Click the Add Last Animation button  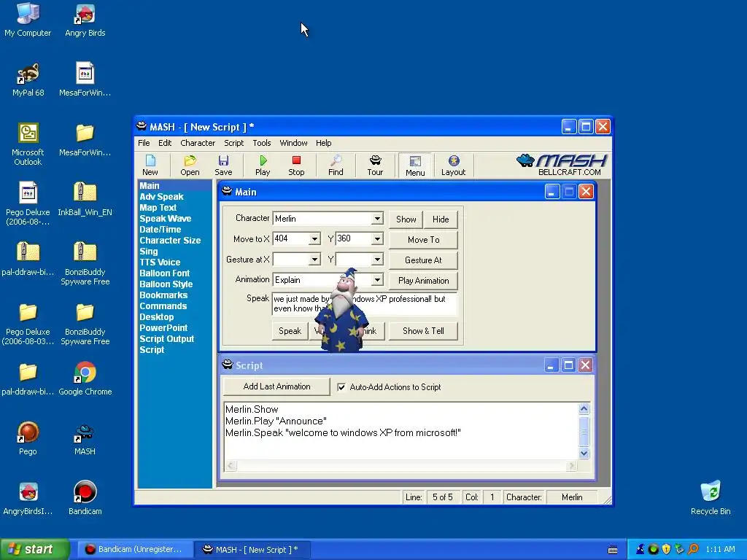click(276, 386)
